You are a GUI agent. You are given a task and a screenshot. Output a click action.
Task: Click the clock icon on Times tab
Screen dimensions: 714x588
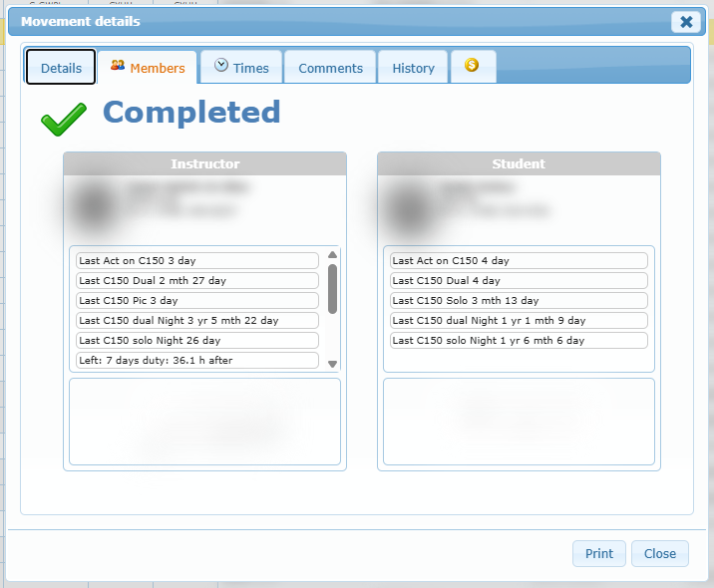pos(221,66)
